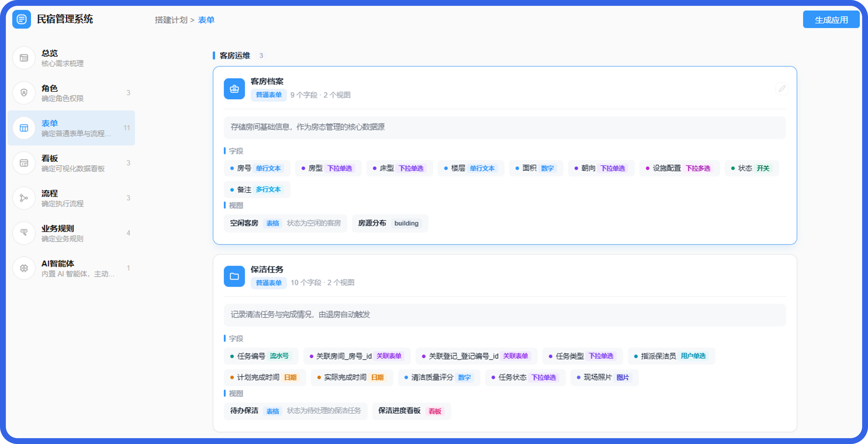The image size is (868, 444).
Task: Open the AI智能体 menu item
Action: (71, 268)
